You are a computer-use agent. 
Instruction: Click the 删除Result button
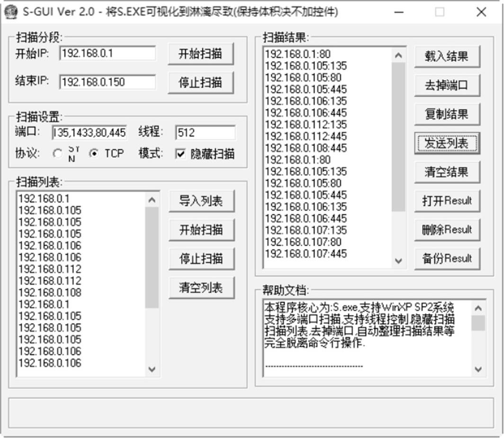tap(447, 230)
